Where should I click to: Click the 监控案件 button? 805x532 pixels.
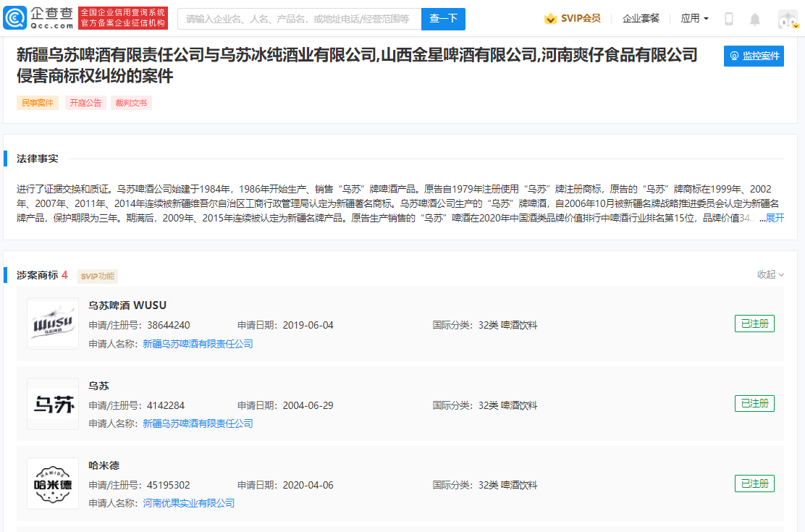click(754, 56)
